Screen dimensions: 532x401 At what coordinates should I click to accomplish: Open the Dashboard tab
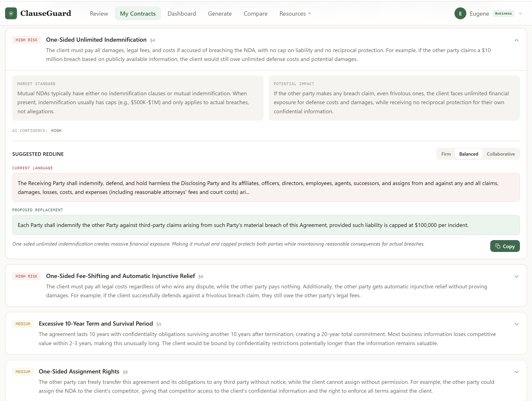click(182, 14)
